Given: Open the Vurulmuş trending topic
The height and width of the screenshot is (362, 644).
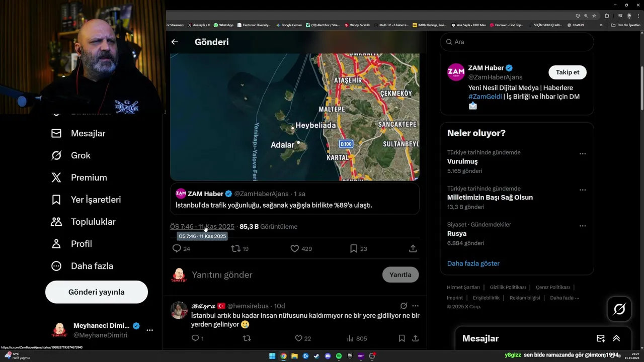Looking at the screenshot, I should pos(462,161).
